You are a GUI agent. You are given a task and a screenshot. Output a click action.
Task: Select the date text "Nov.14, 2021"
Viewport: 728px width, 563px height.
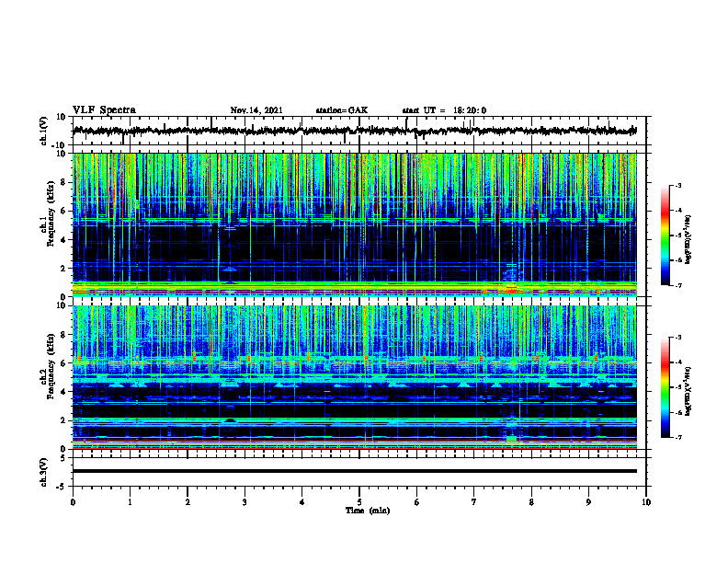tap(256, 110)
